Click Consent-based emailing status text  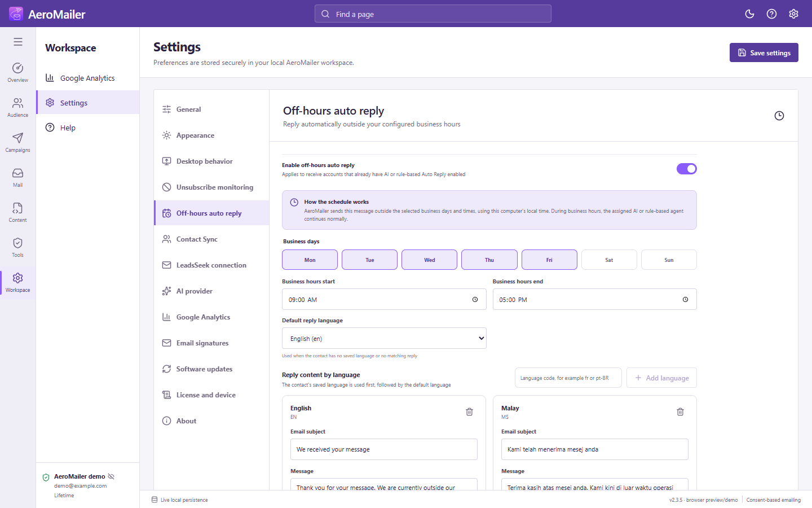coord(773,500)
